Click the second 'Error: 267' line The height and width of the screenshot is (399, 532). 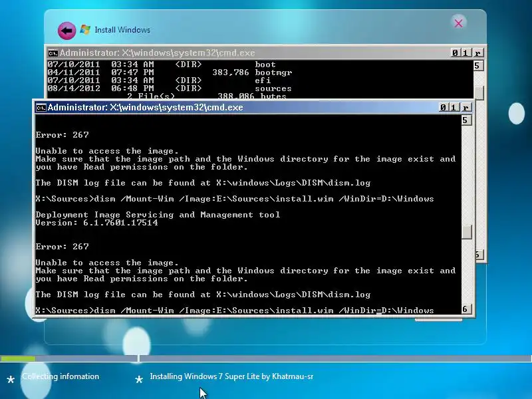point(62,246)
